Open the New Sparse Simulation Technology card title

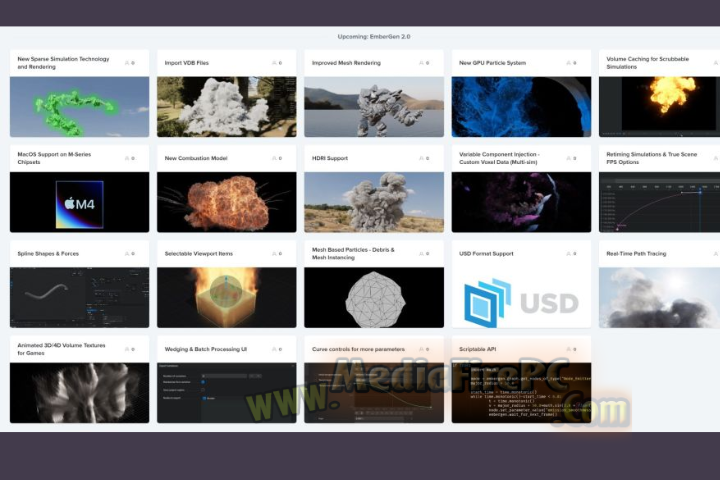coord(63,63)
